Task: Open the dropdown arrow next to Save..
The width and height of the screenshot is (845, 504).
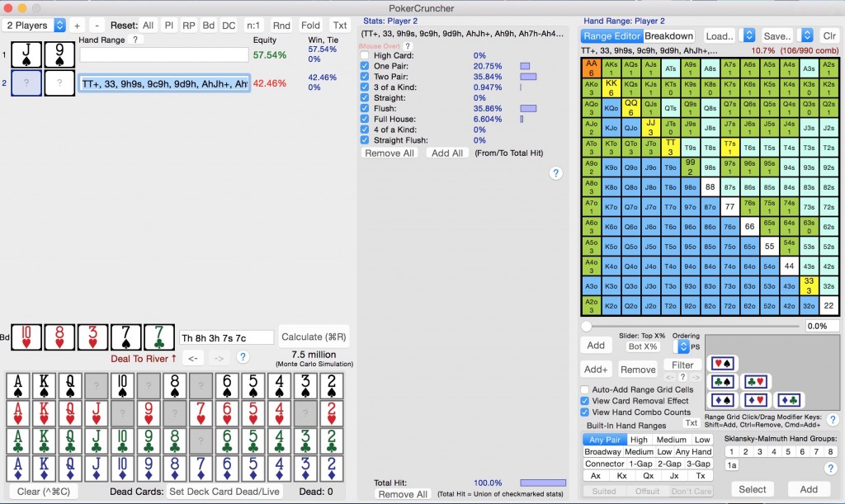Action: coord(807,35)
